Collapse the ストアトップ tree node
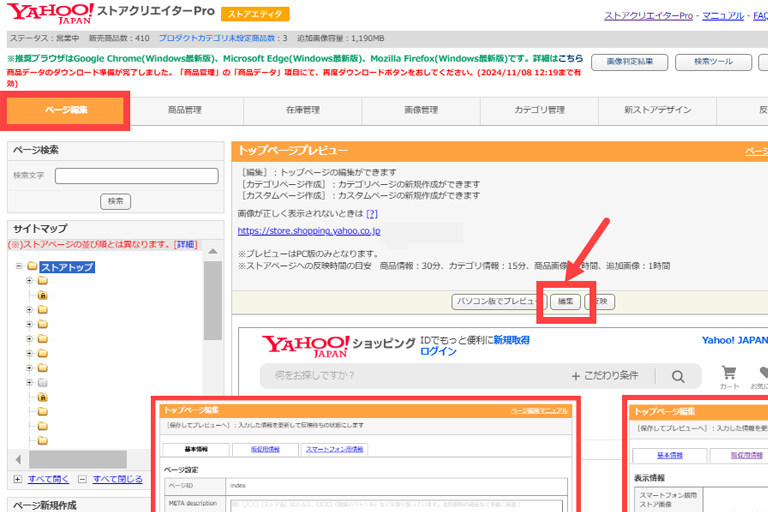Viewport: 768px width, 512px height. 19,266
